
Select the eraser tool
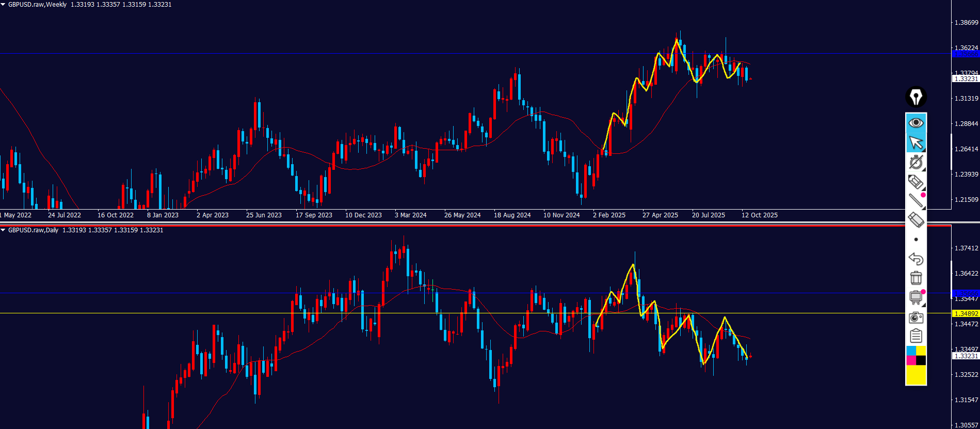916,220
